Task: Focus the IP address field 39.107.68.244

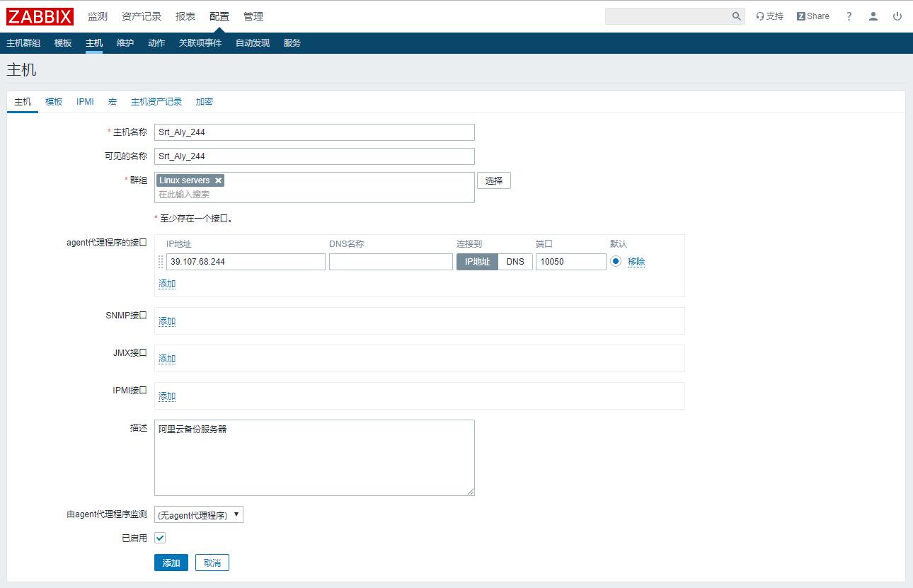Action: pyautogui.click(x=246, y=262)
